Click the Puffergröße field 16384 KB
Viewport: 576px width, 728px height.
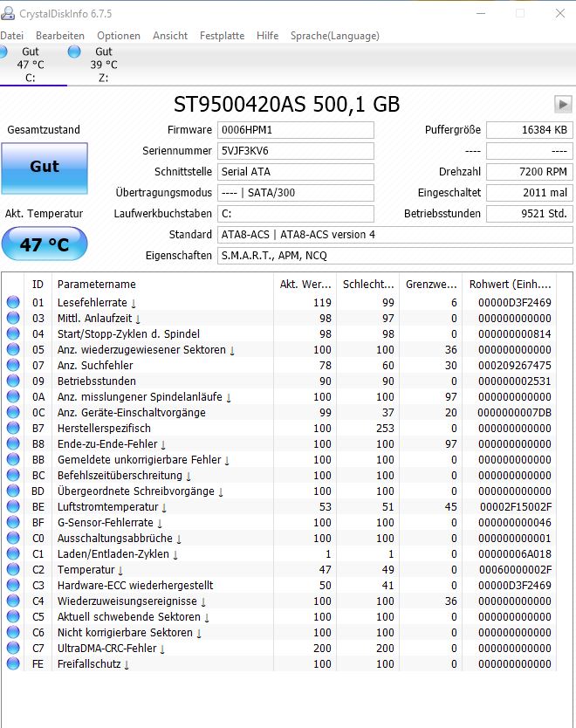click(x=530, y=130)
